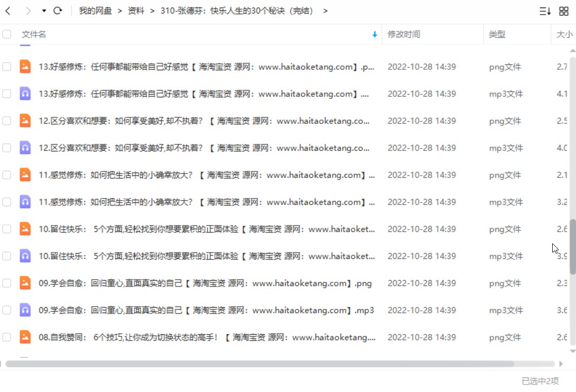Open navigation history dropdown arrow
The image size is (576, 392).
pyautogui.click(x=44, y=11)
